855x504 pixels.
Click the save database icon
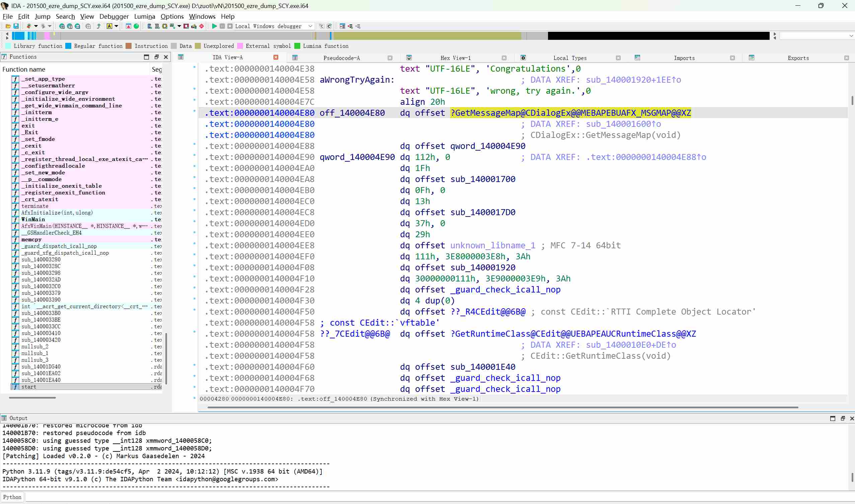[16, 26]
